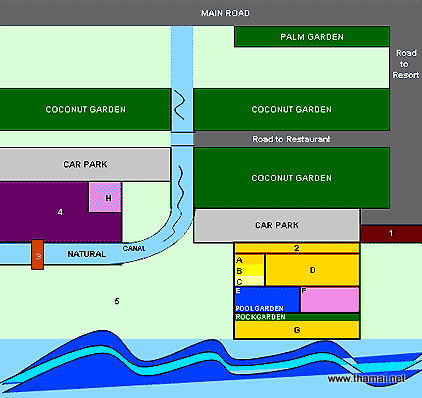Select the yellow area labeled G
The width and height of the screenshot is (422, 398).
pyautogui.click(x=297, y=330)
